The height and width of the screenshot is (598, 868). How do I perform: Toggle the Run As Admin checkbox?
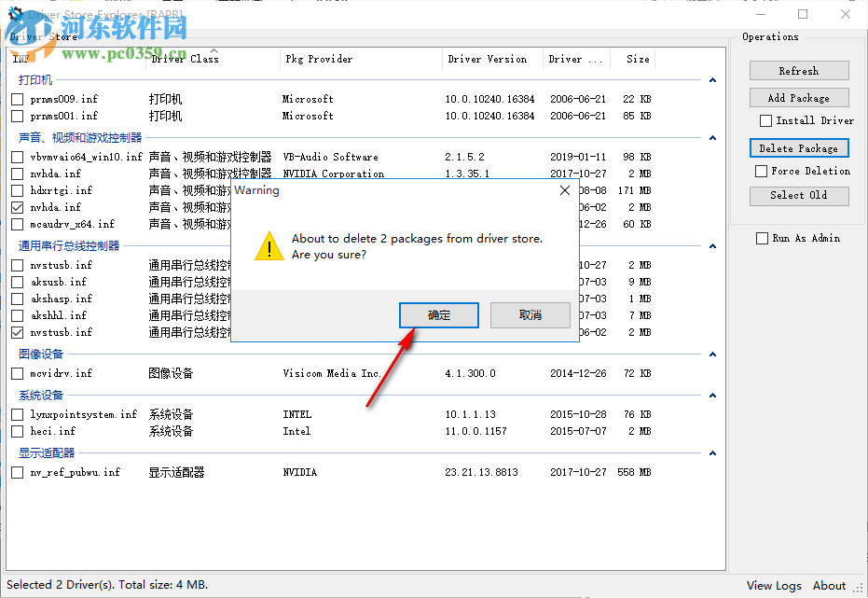click(x=762, y=238)
